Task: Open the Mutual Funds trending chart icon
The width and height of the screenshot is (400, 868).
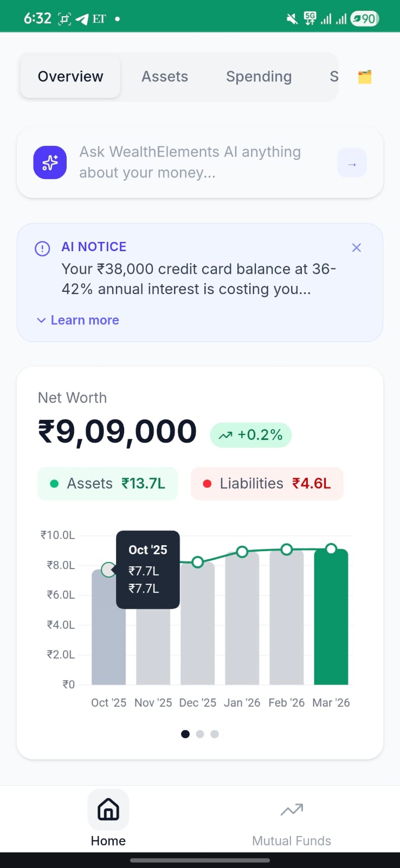Action: pyautogui.click(x=291, y=809)
